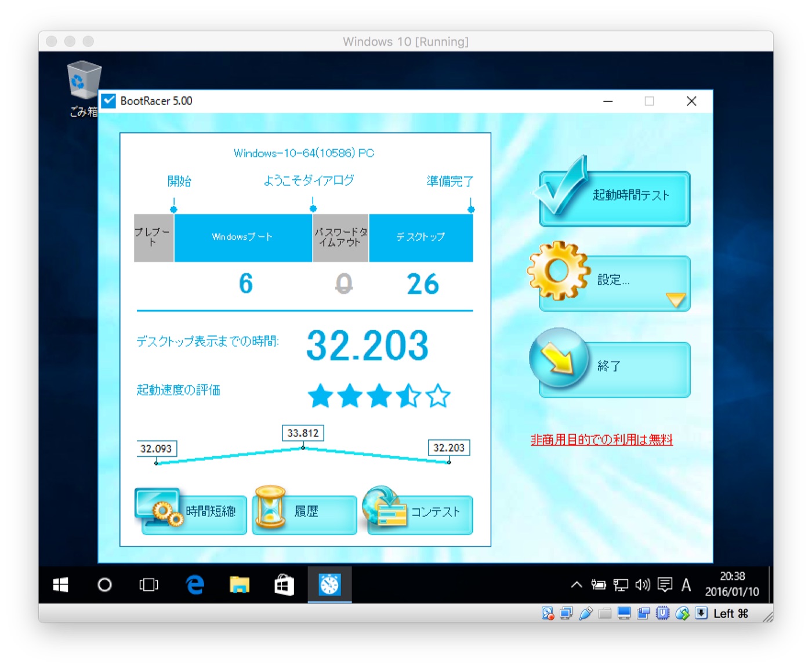
Task: Open Cortana search circle in taskbar
Action: (x=104, y=584)
